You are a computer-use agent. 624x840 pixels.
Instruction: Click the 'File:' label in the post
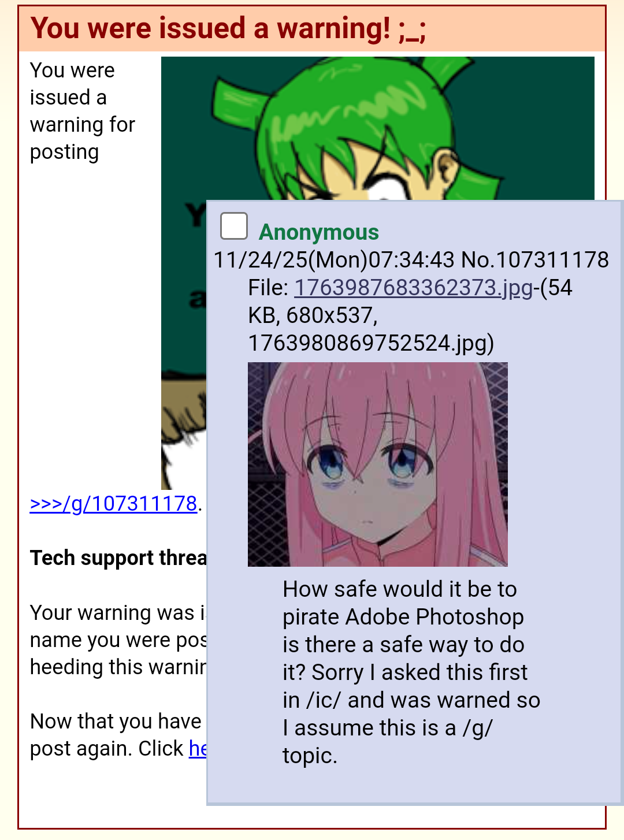(268, 288)
